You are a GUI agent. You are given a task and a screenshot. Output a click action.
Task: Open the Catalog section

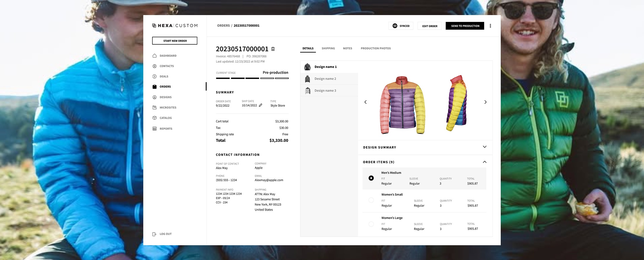(165, 118)
